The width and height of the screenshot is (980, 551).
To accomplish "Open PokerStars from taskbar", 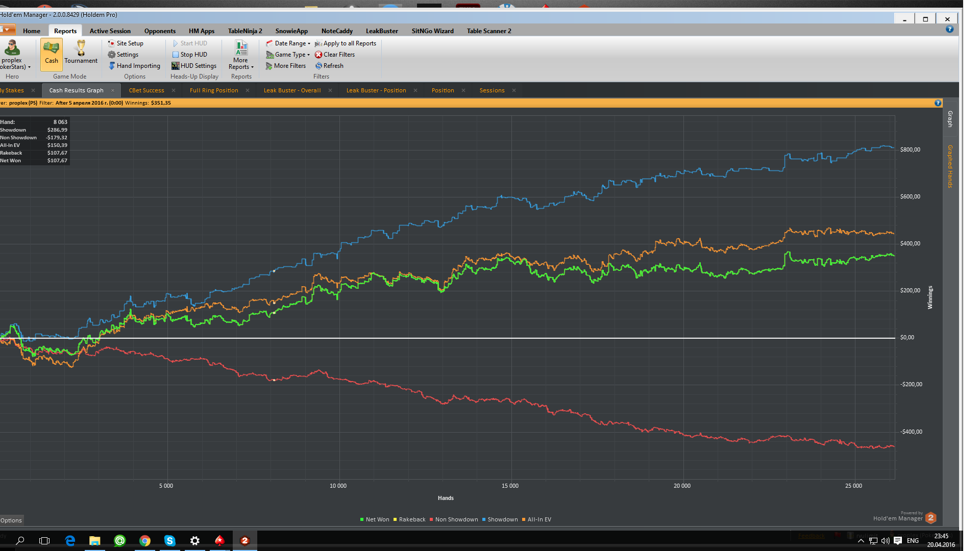I will 219,541.
